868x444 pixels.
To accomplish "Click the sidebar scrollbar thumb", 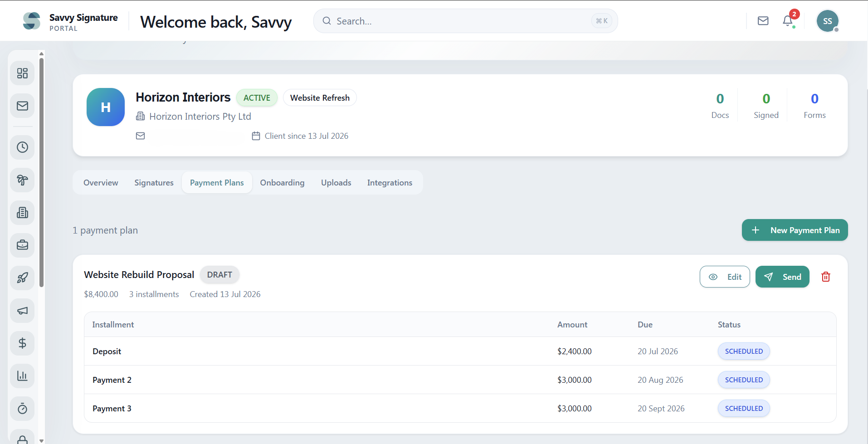I will [42, 172].
